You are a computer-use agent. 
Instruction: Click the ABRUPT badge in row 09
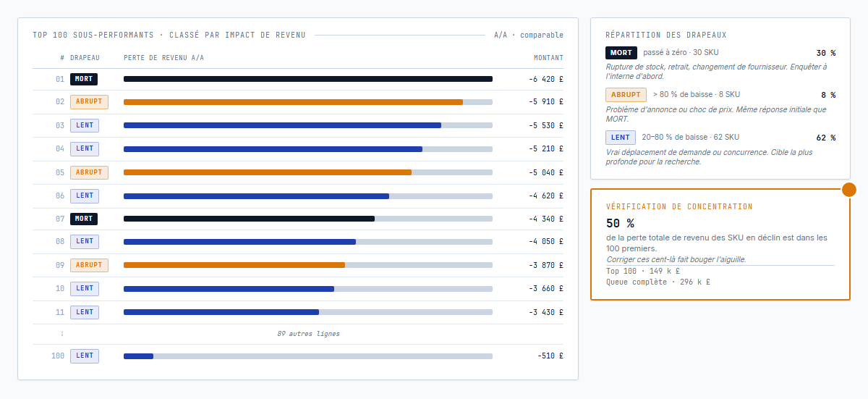click(89, 265)
